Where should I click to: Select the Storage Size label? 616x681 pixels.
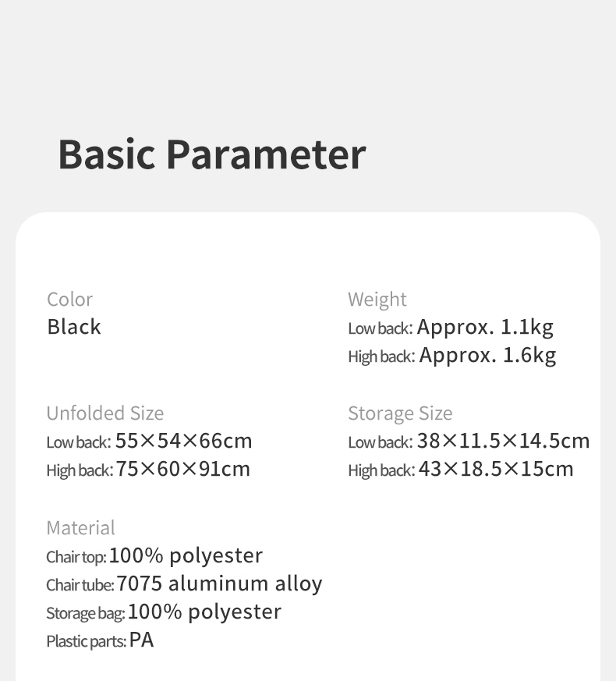click(x=400, y=413)
